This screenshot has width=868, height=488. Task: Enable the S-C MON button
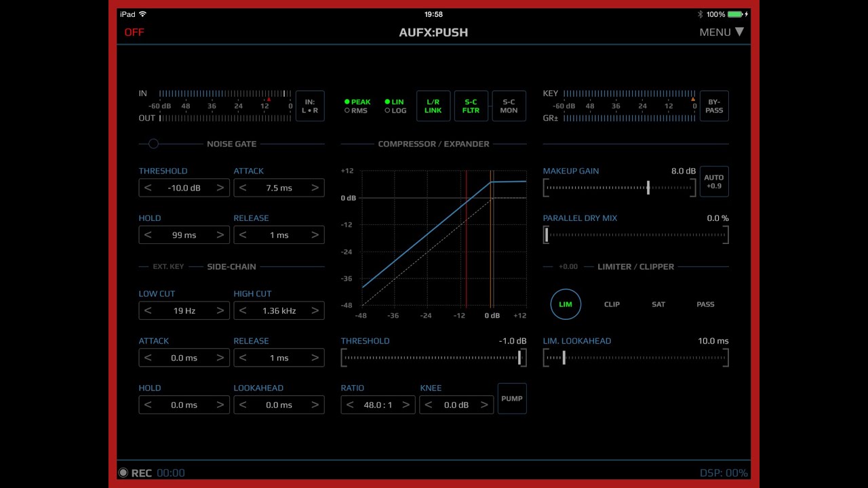click(509, 106)
